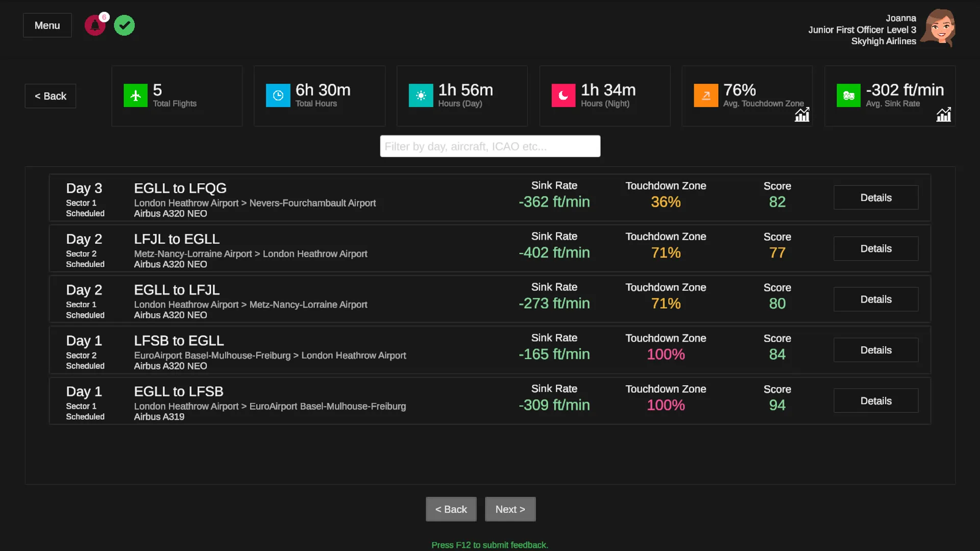Screen dimensions: 980x551
Task: Click the orange Avg. Touchdown Zone icon
Action: 705,95
